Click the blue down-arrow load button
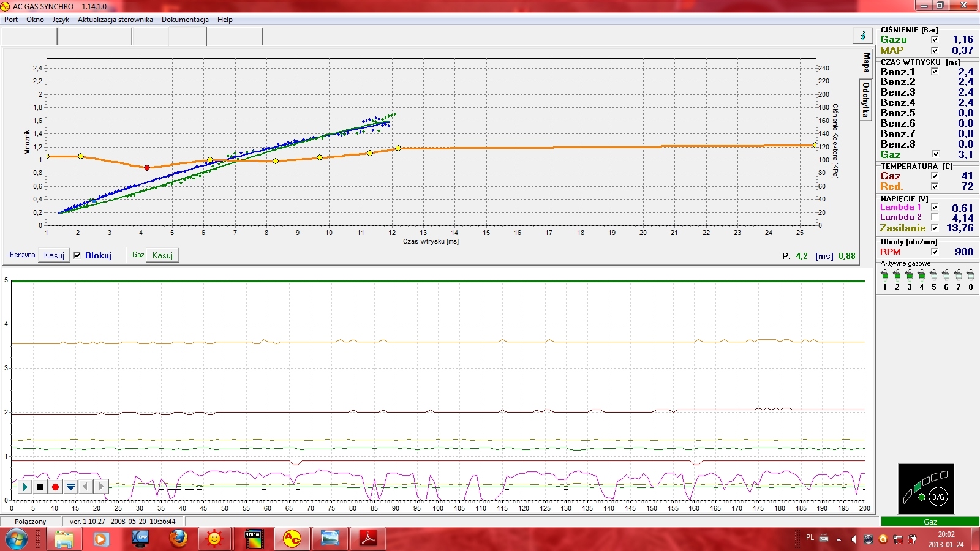The height and width of the screenshot is (551, 980). click(70, 487)
